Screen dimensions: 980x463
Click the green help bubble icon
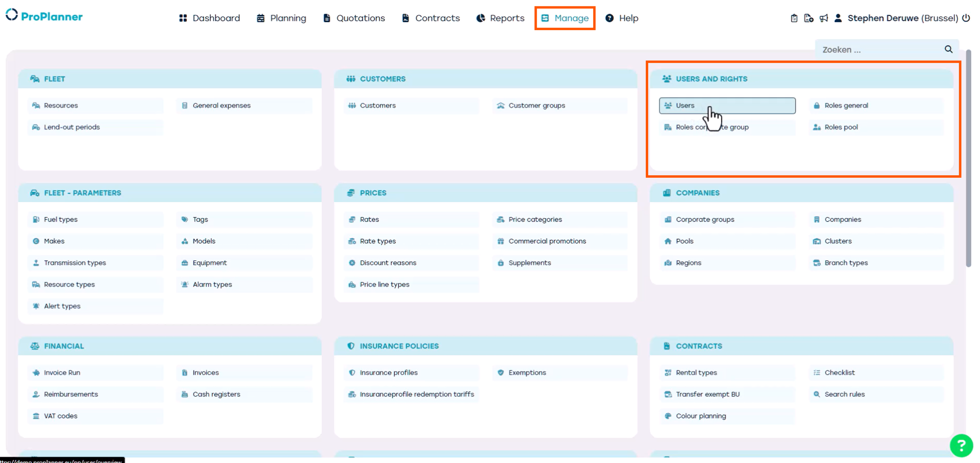(961, 445)
